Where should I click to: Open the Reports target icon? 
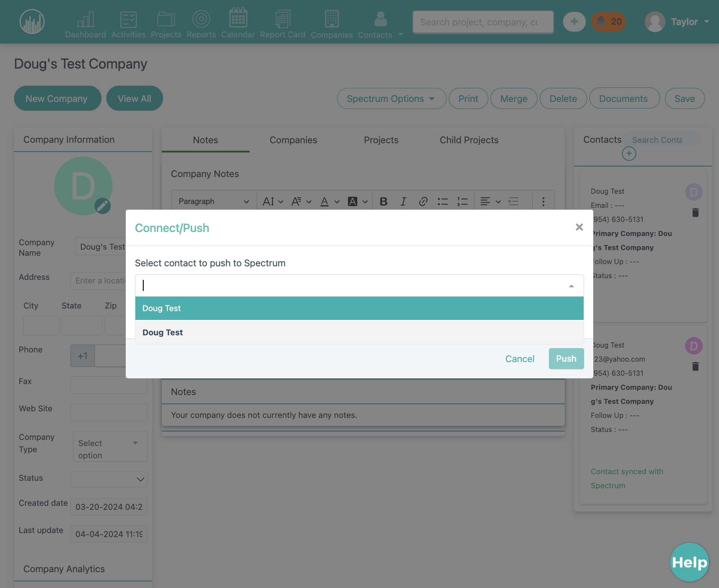coord(201,25)
